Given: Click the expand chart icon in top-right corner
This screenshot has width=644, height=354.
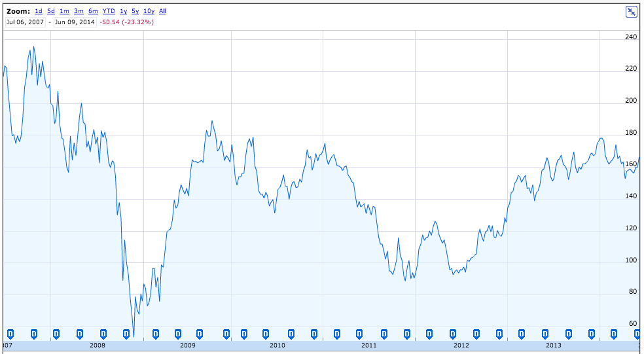Looking at the screenshot, I should (631, 12).
